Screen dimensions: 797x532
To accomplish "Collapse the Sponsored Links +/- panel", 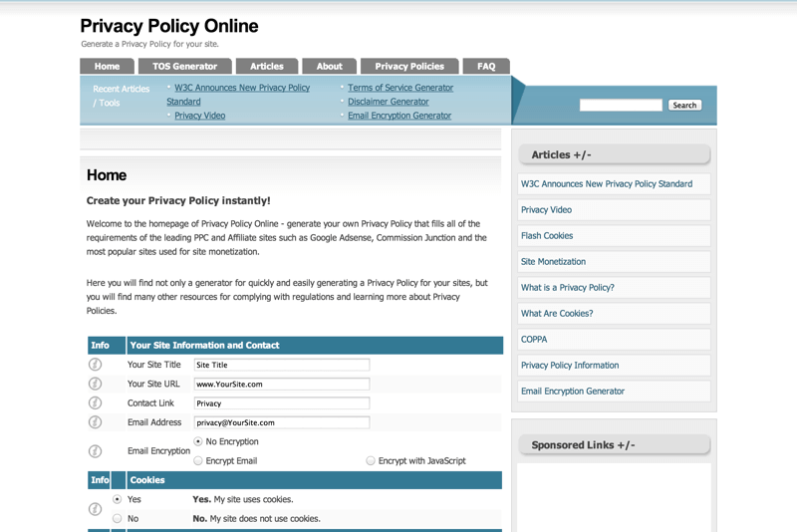I will 614,445.
